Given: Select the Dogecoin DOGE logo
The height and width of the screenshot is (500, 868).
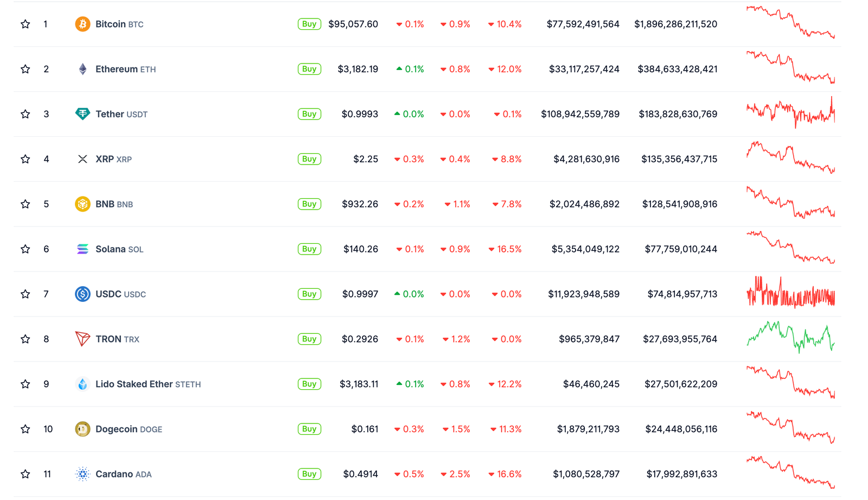Looking at the screenshot, I should tap(82, 429).
